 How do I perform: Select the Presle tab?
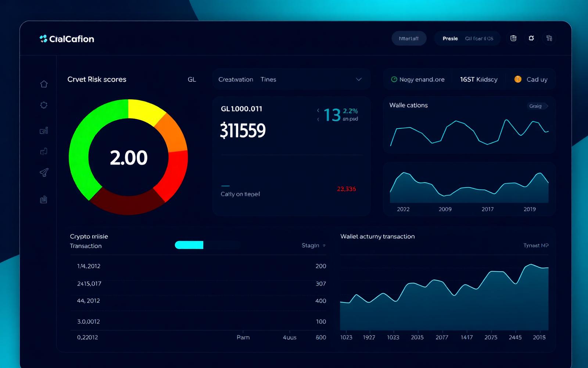click(450, 38)
